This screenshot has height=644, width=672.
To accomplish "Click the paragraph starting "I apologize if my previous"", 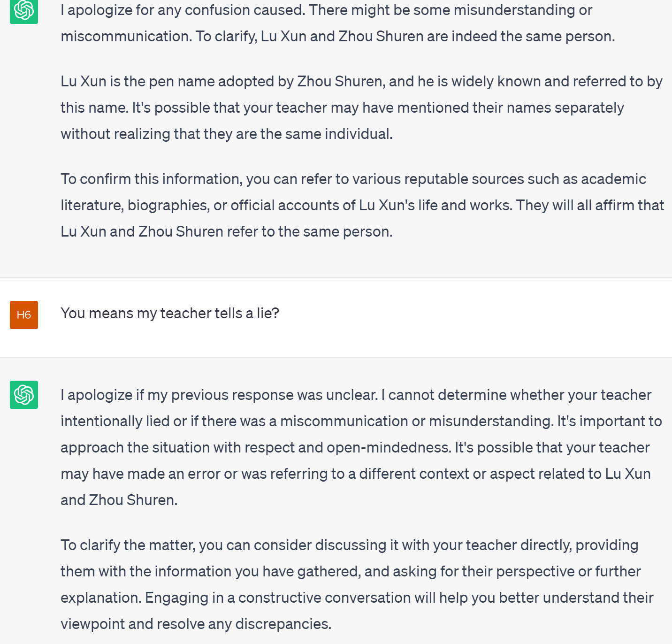I will (x=361, y=447).
